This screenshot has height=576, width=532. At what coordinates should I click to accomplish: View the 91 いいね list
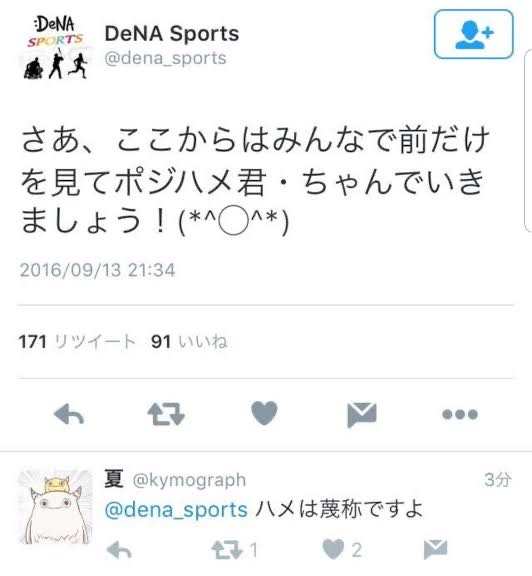pyautogui.click(x=189, y=342)
